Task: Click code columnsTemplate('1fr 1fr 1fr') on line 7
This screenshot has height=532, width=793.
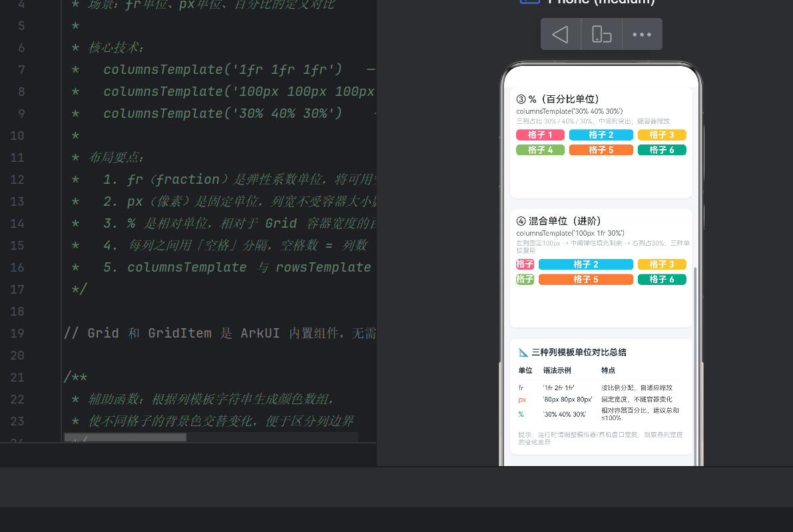Action: click(222, 69)
